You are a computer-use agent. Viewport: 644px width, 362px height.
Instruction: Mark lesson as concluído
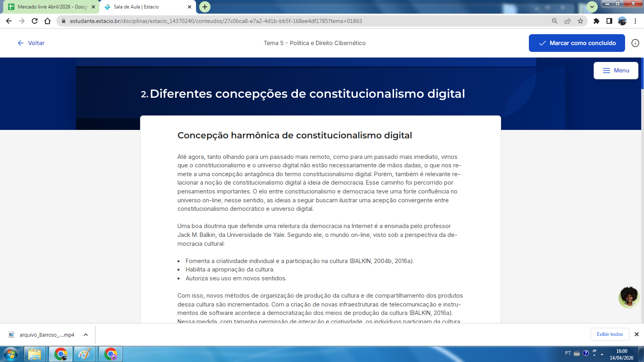tap(576, 43)
